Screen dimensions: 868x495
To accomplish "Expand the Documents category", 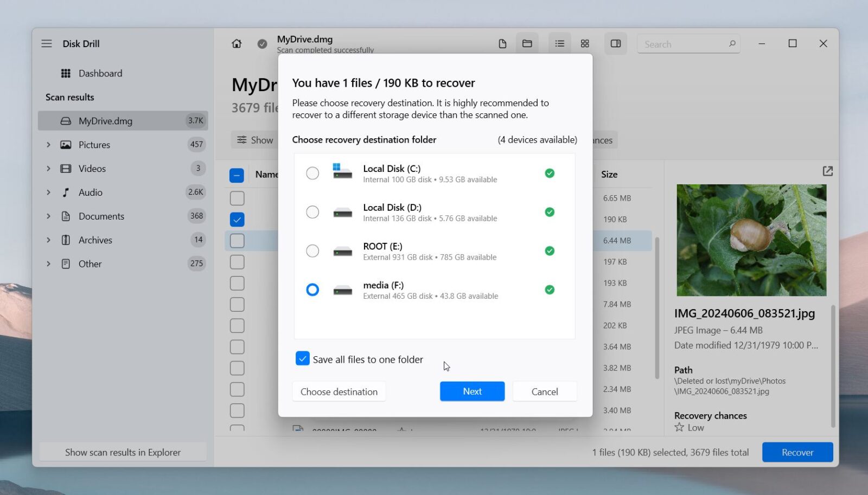I will coord(48,216).
